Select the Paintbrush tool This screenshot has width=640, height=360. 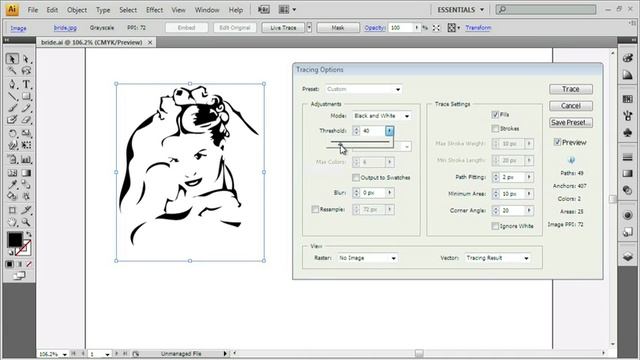click(x=12, y=108)
